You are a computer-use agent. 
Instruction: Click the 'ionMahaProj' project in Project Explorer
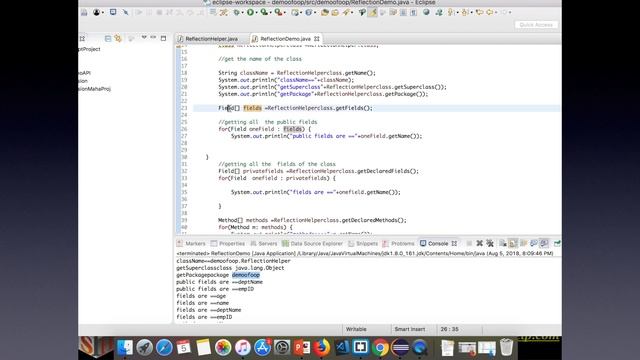coord(94,89)
